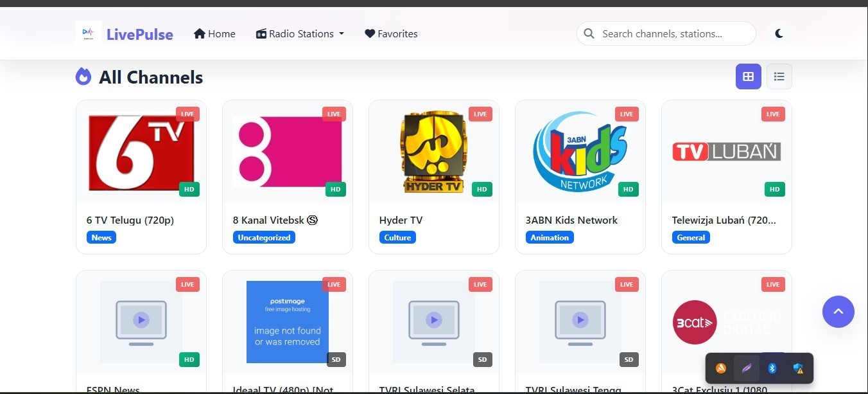The width and height of the screenshot is (868, 394).
Task: Click the magnifying glass search icon
Action: [589, 33]
